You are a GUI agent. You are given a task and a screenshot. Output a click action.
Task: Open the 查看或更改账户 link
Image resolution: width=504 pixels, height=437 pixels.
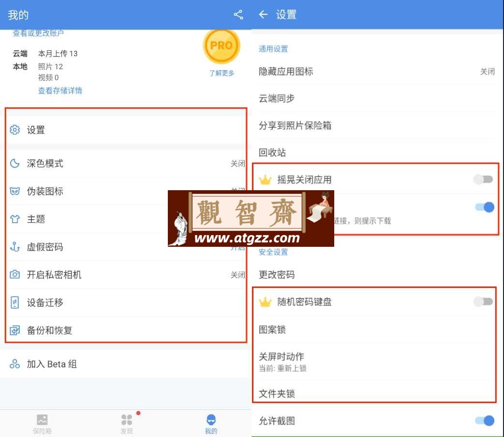point(38,33)
